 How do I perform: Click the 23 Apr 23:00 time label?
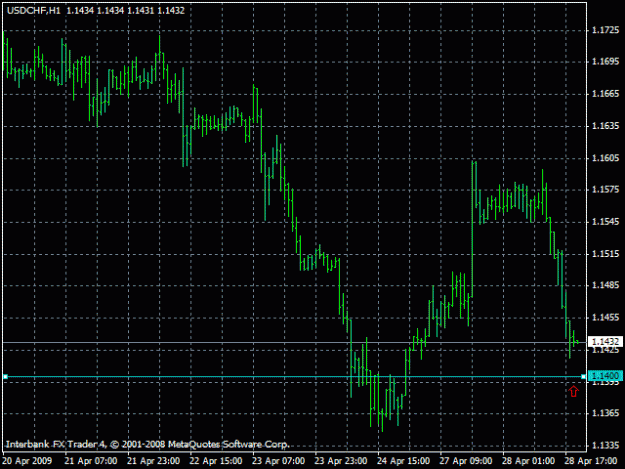[x=341, y=461]
